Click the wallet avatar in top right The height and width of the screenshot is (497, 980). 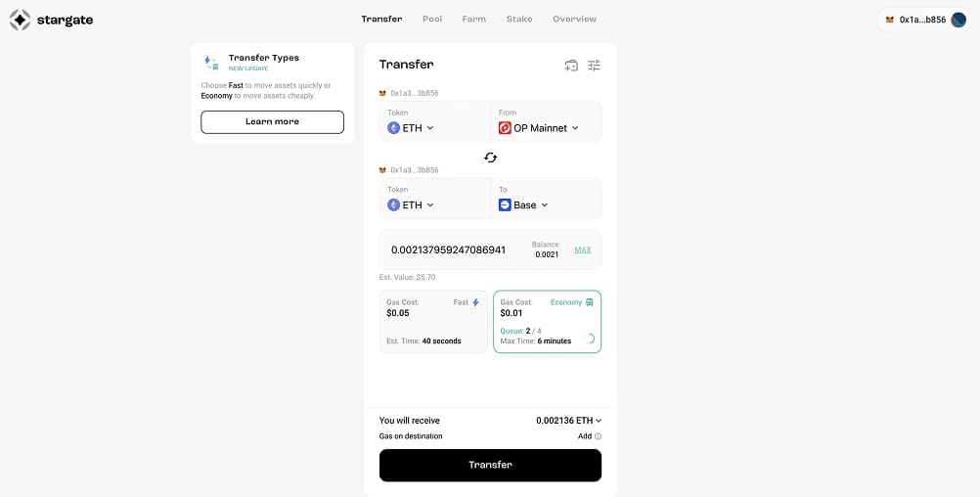click(x=958, y=20)
